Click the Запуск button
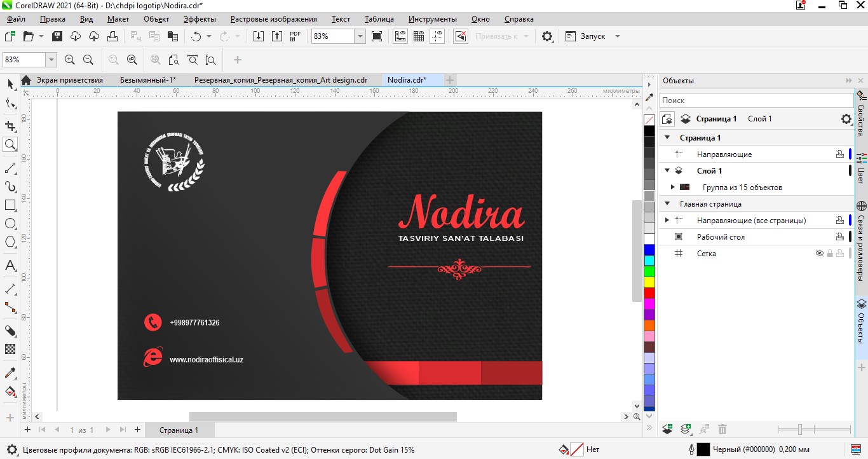 (585, 36)
